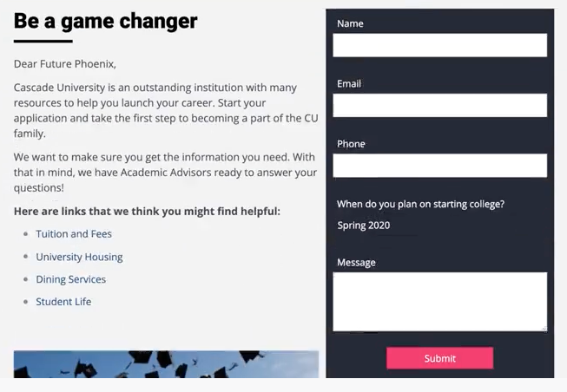Click the bold helpful links intro line
The width and height of the screenshot is (567, 392).
click(x=147, y=212)
